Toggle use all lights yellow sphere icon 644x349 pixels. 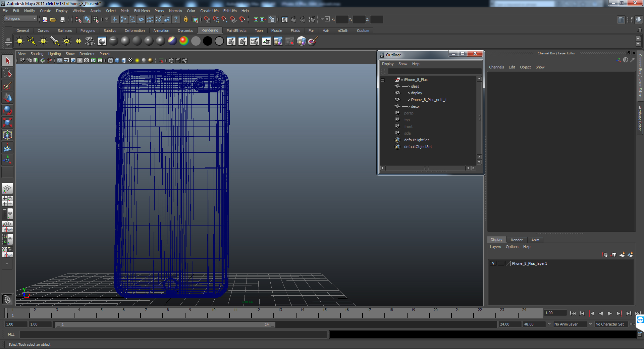click(x=137, y=60)
